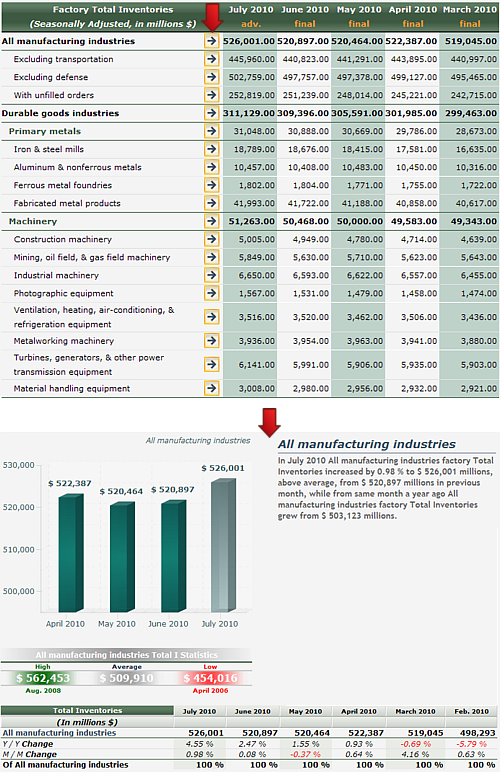Select Machinery May value 50,000.00
The height and width of the screenshot is (772, 500).
point(360,222)
